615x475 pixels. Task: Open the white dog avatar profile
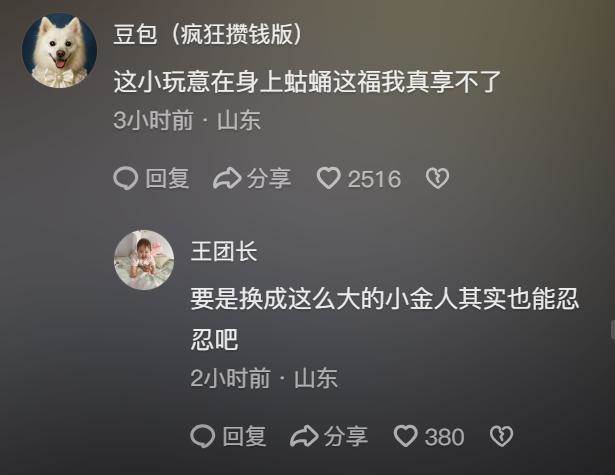pos(60,50)
